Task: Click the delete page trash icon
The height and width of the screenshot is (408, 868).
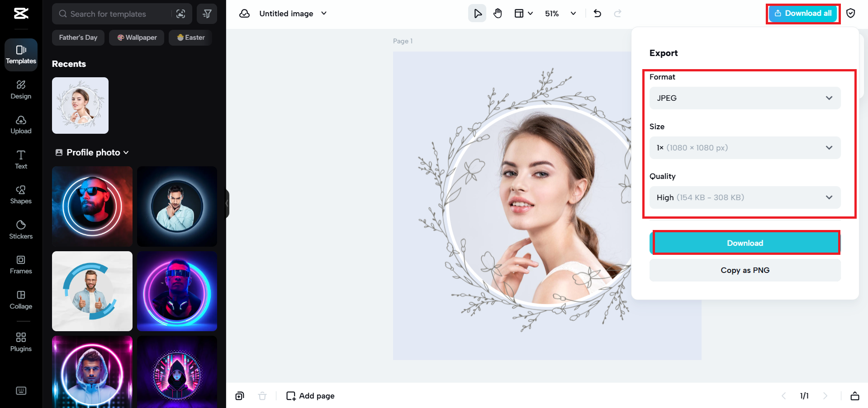Action: pyautogui.click(x=262, y=396)
